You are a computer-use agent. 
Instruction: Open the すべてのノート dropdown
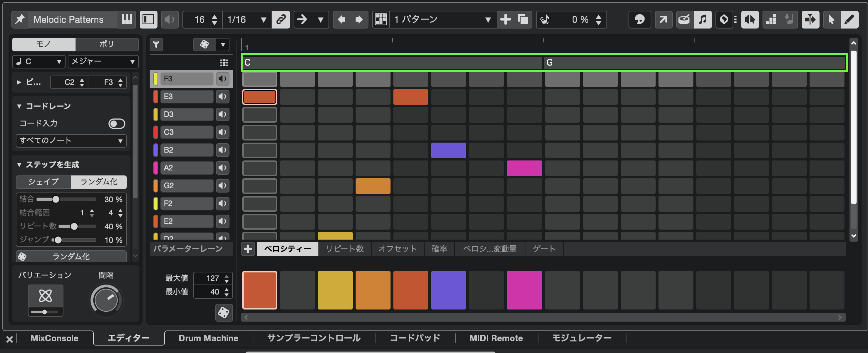[71, 140]
